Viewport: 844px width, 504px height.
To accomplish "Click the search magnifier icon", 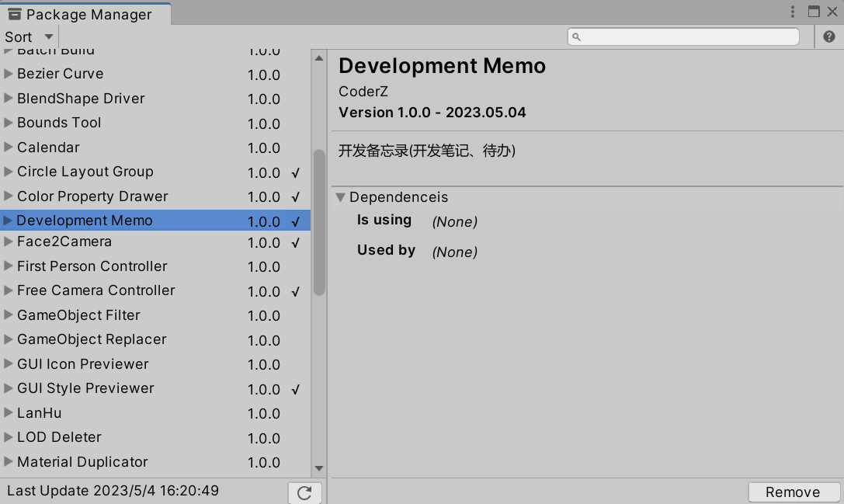I will coord(576,36).
